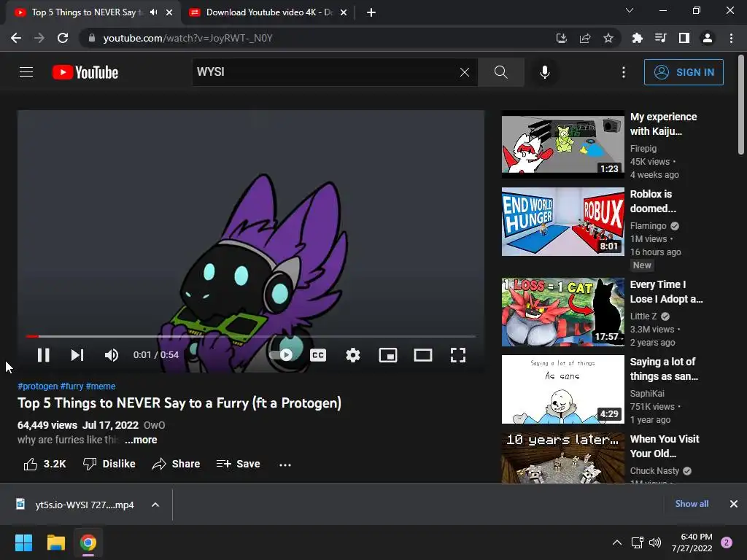
Task: Bookmark this page with star
Action: (x=608, y=38)
